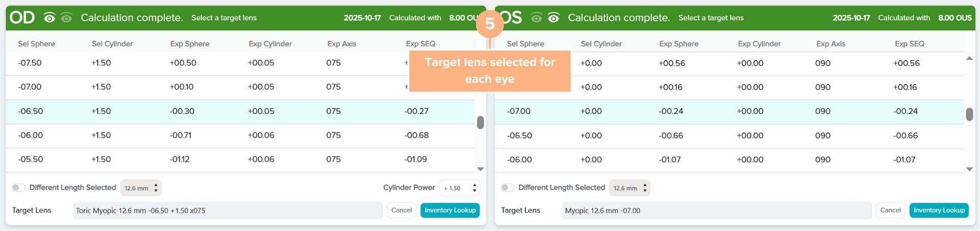The image size is (980, 231).
Task: Toggle Different Length Selected for OD
Action: click(x=19, y=188)
